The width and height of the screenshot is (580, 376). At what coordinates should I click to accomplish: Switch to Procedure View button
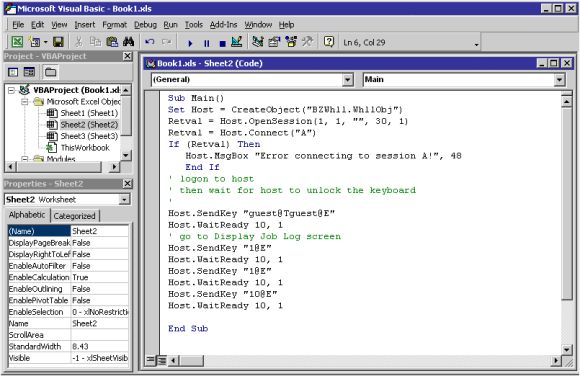coord(150,360)
